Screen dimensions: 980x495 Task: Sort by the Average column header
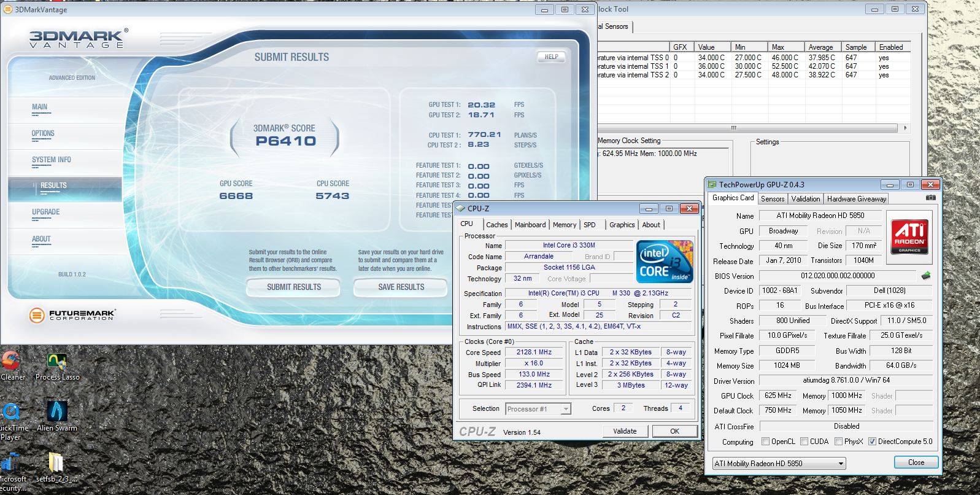coord(822,47)
